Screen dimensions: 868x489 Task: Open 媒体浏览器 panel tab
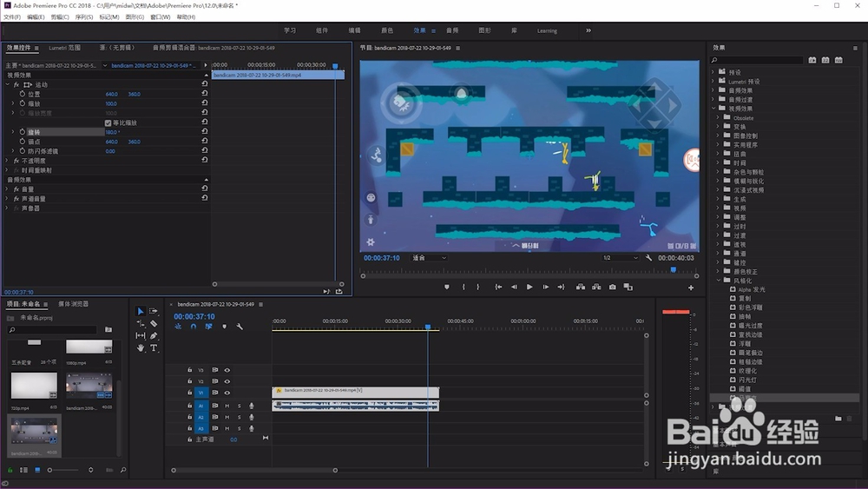(x=74, y=304)
